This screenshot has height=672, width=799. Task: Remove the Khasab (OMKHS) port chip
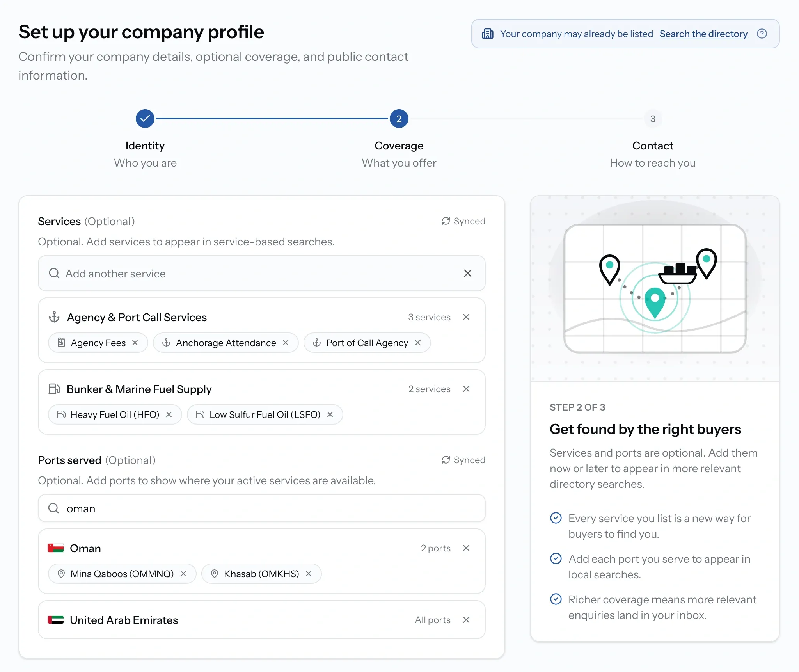click(309, 574)
